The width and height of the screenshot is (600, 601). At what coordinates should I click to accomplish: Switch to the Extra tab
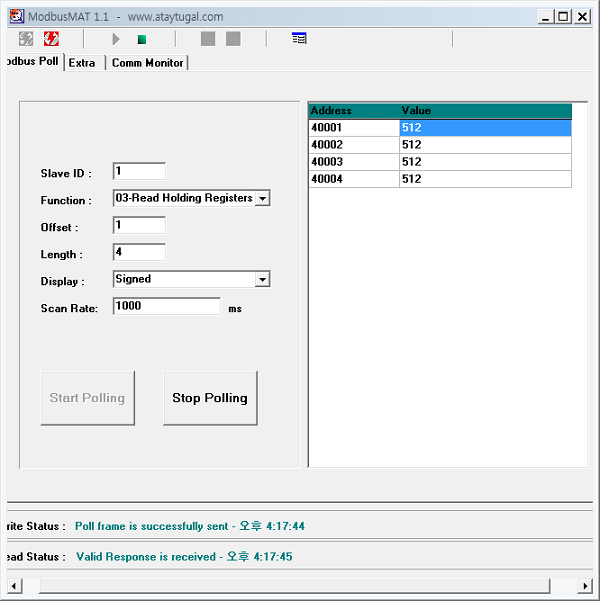(x=83, y=62)
